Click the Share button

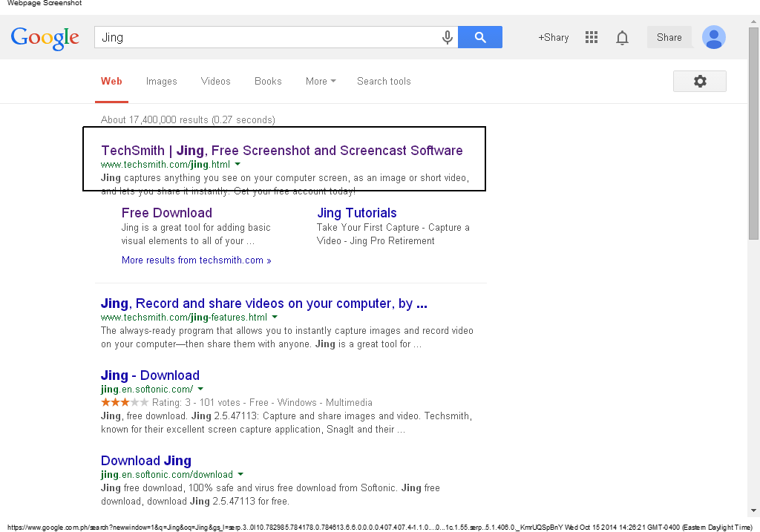tap(669, 37)
